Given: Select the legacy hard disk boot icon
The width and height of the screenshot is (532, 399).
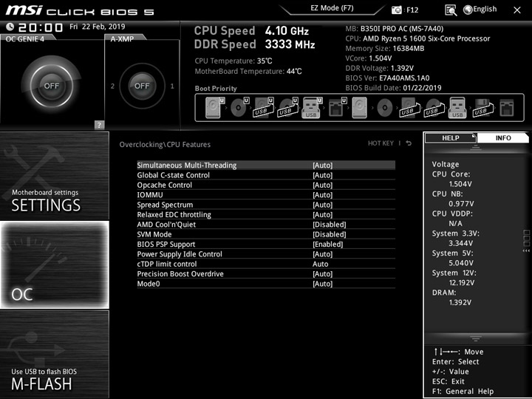Looking at the screenshot, I should coord(359,108).
